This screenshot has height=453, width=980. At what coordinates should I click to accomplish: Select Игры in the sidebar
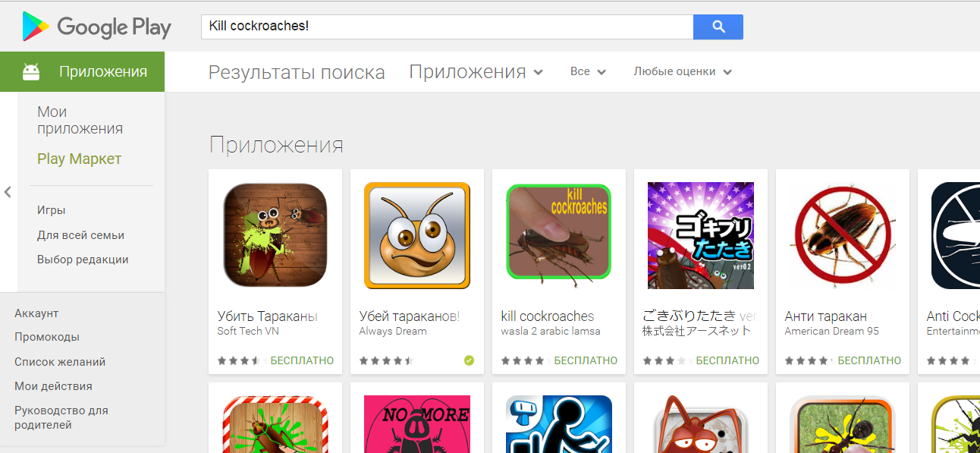51,210
